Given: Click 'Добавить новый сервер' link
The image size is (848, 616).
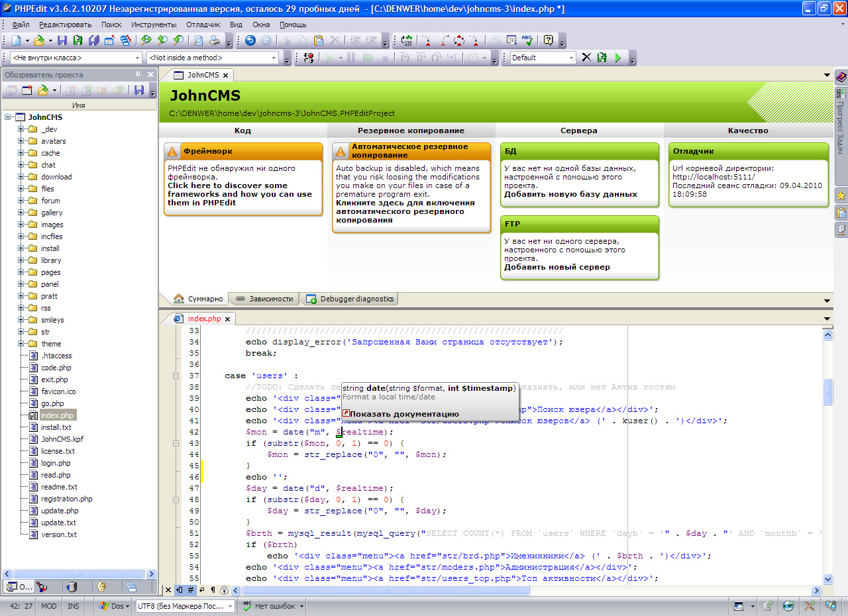Looking at the screenshot, I should pyautogui.click(x=556, y=267).
